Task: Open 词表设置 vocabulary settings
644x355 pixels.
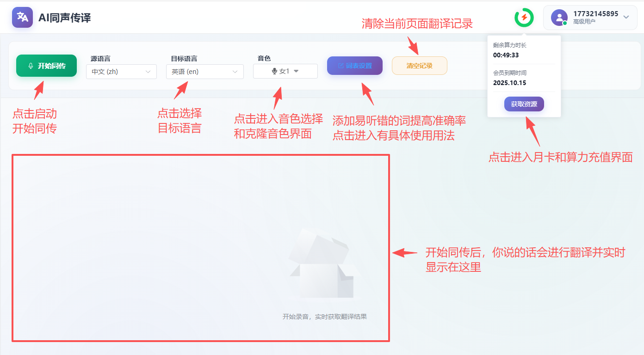Action: (355, 66)
